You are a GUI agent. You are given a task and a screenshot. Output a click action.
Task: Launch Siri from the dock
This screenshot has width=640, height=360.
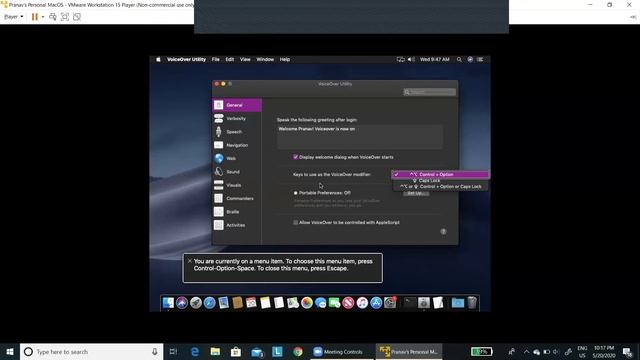point(182,303)
